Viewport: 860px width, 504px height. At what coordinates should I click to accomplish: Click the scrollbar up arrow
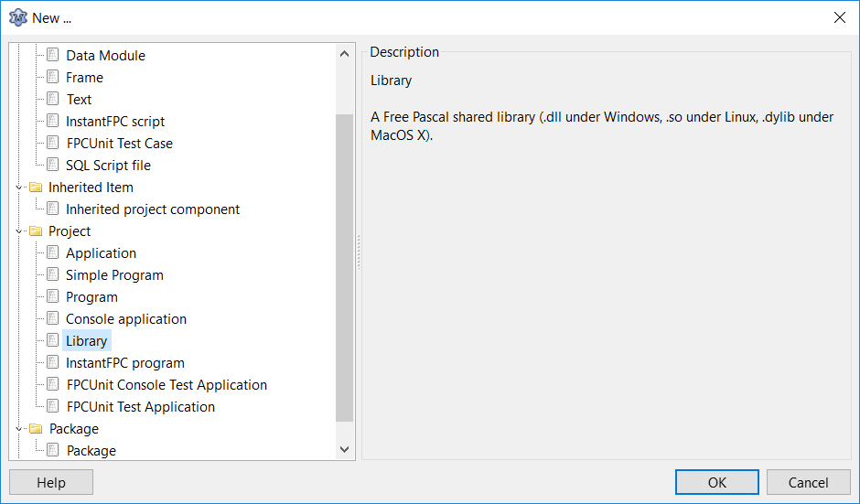344,54
